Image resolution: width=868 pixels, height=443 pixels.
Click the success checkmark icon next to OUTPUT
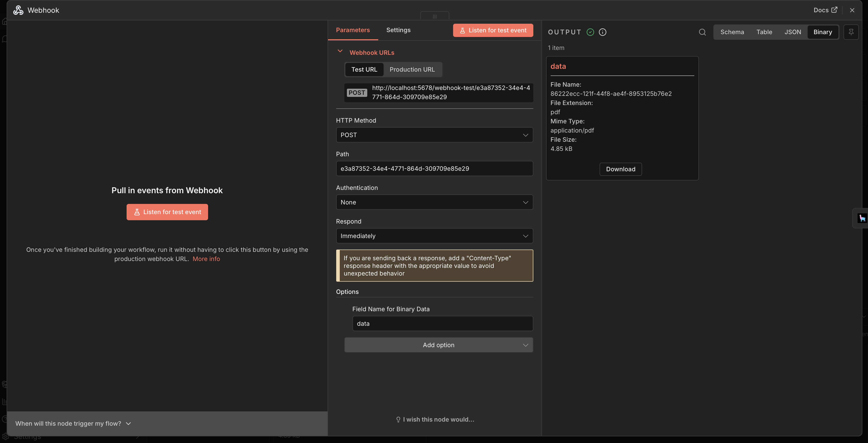click(590, 32)
